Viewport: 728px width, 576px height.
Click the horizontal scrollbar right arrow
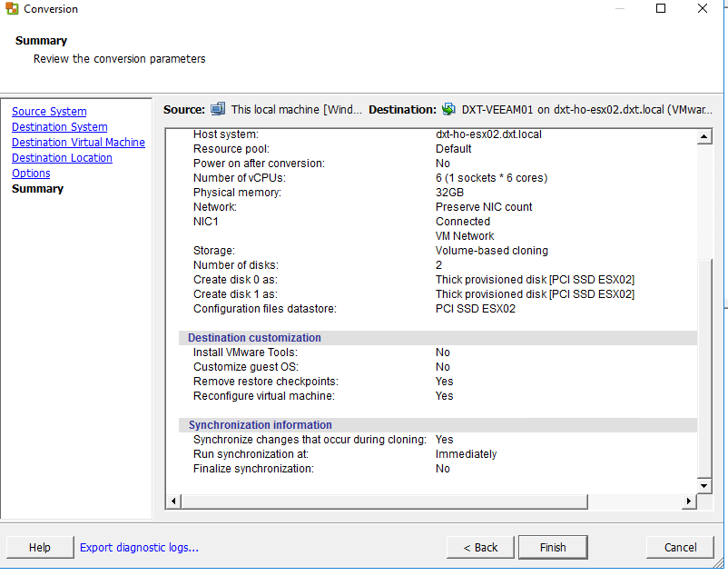(689, 502)
